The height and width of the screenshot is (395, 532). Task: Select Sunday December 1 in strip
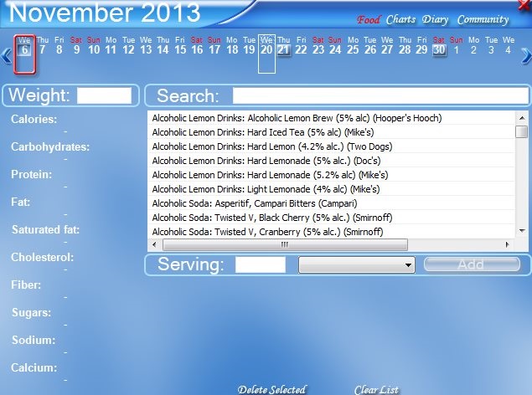point(457,46)
